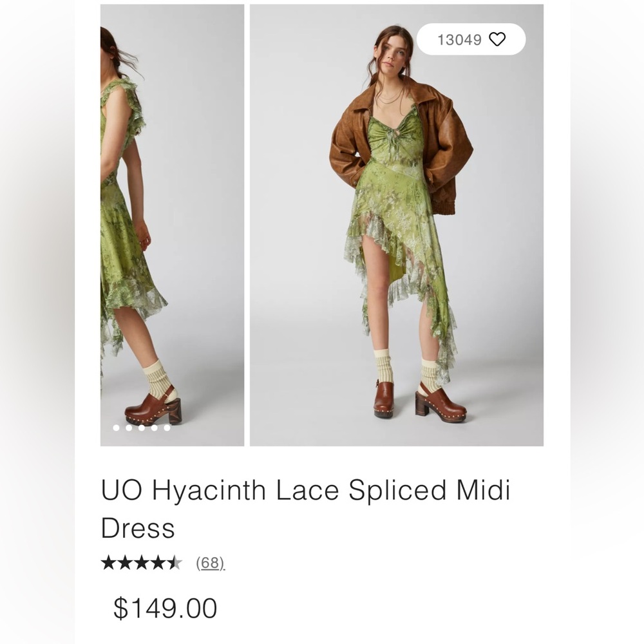Select the fourth carousel dot
This screenshot has height=644, width=644.
coord(154,428)
